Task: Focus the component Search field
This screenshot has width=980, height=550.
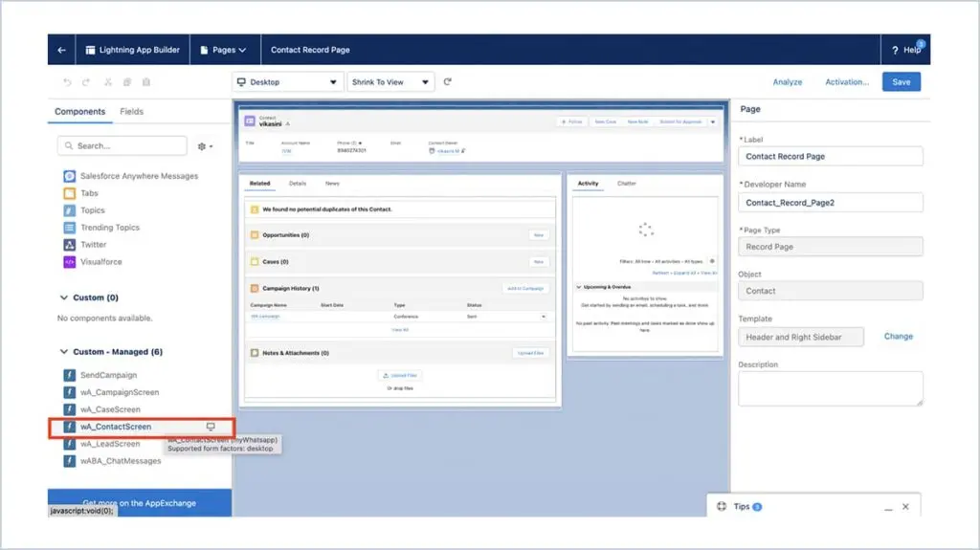Action: [x=122, y=145]
